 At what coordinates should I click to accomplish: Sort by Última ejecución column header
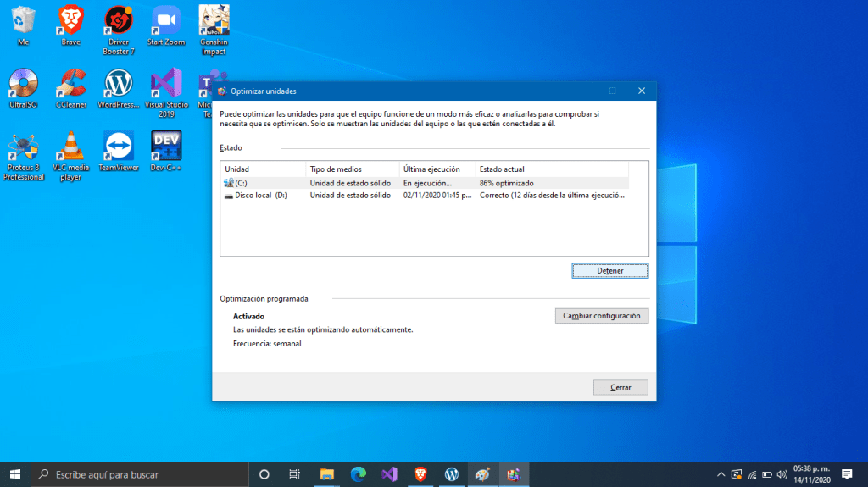[x=436, y=169]
